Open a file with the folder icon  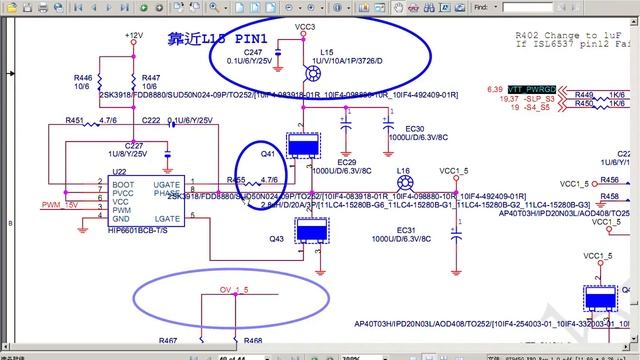(x=12, y=7)
